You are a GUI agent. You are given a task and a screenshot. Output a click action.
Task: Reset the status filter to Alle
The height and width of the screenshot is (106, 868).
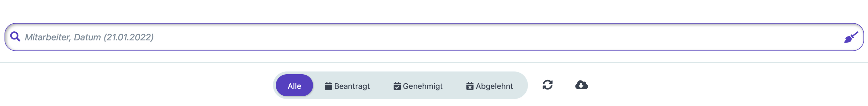294,86
